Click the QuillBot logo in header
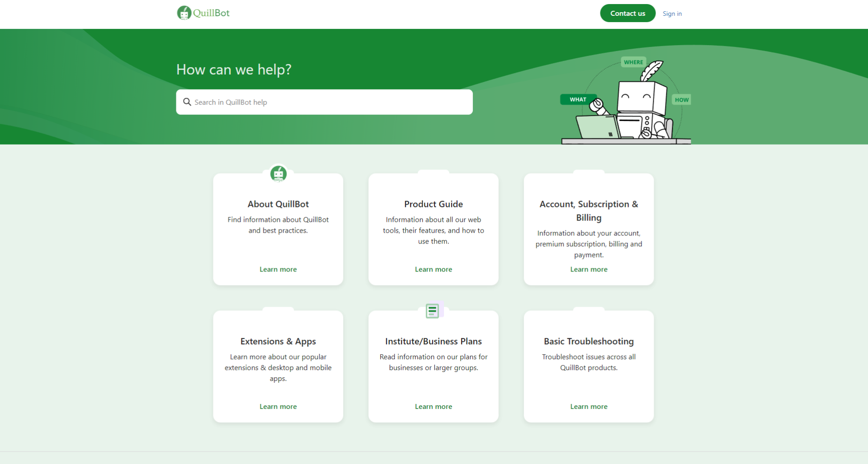Viewport: 868px width, 464px height. [x=203, y=13]
